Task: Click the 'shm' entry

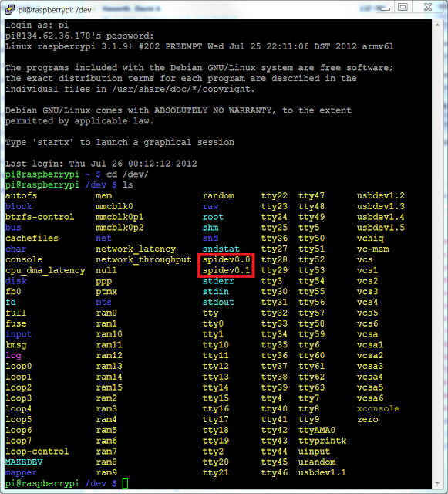Action: [x=211, y=228]
